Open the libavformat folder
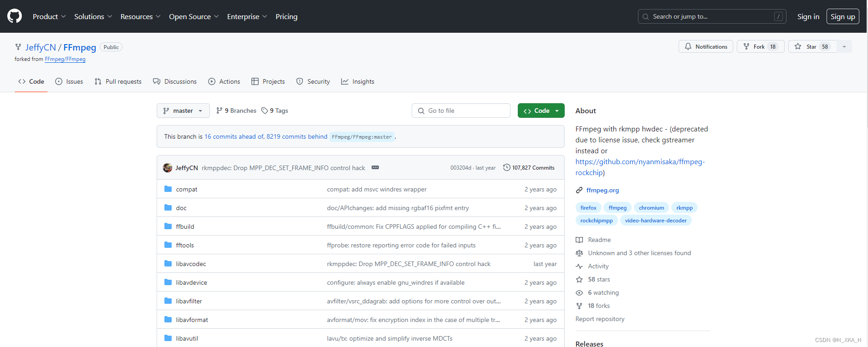Screen dimensions: 868x347 click(192, 320)
